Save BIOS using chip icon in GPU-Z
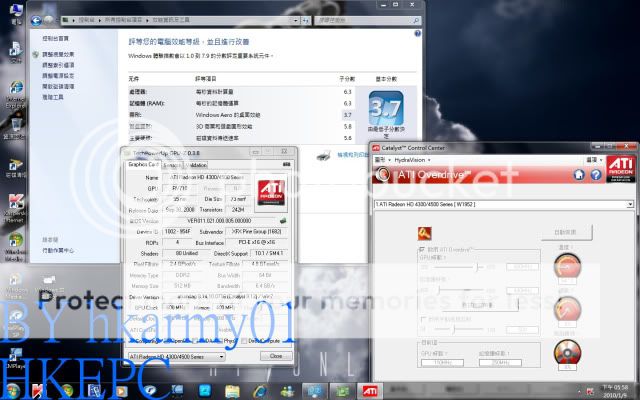Viewport: 640px width, 400px height. tap(283, 220)
